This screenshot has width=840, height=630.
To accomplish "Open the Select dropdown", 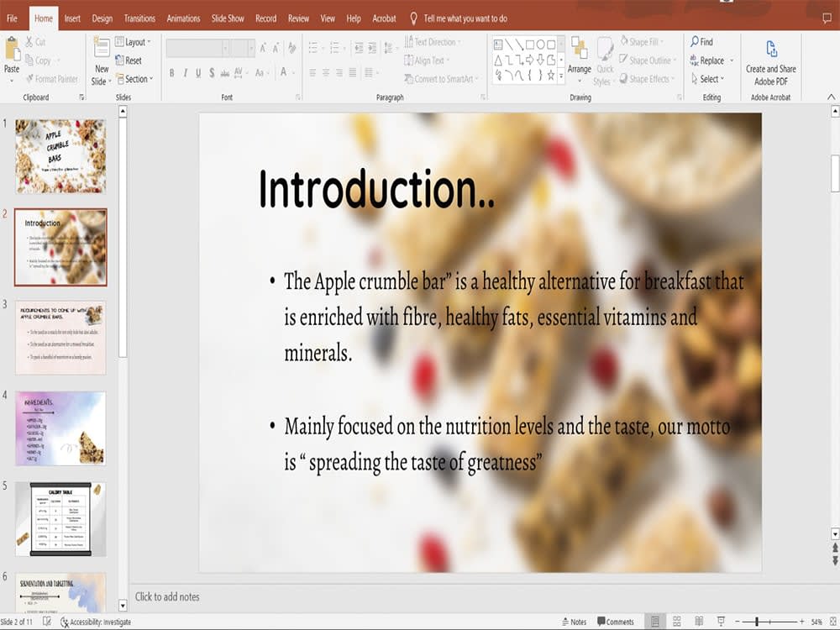I will coord(707,79).
